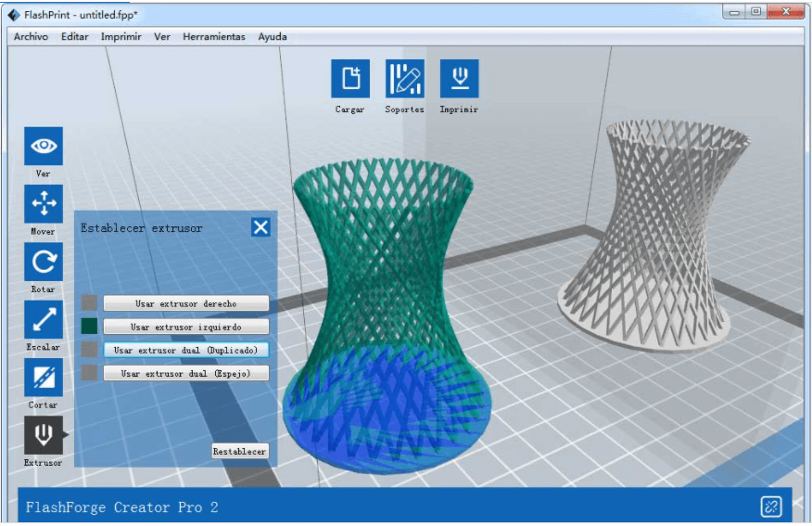This screenshot has width=812, height=526.
Task: Close the Establecer extrusor panel
Action: click(260, 227)
